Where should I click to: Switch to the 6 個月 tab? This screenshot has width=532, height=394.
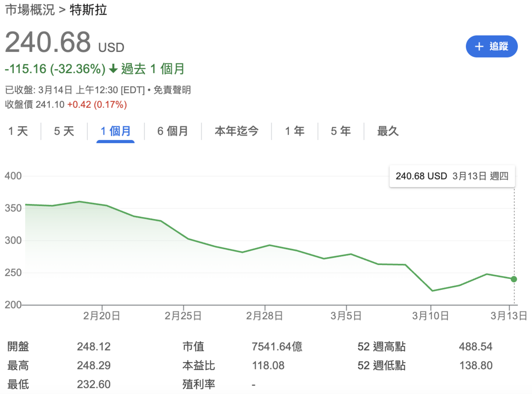pyautogui.click(x=172, y=131)
